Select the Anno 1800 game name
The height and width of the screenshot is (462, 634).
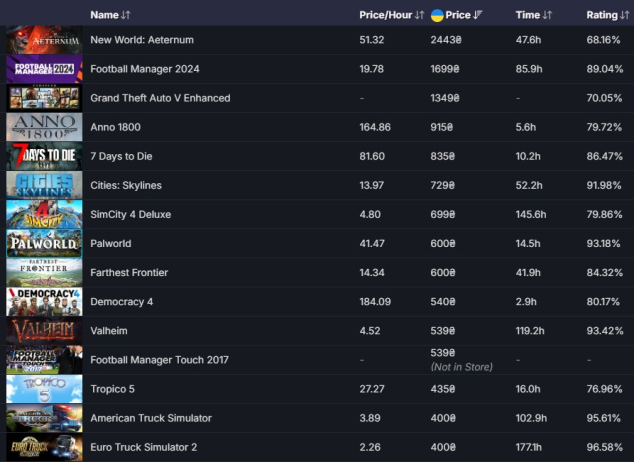click(115, 127)
